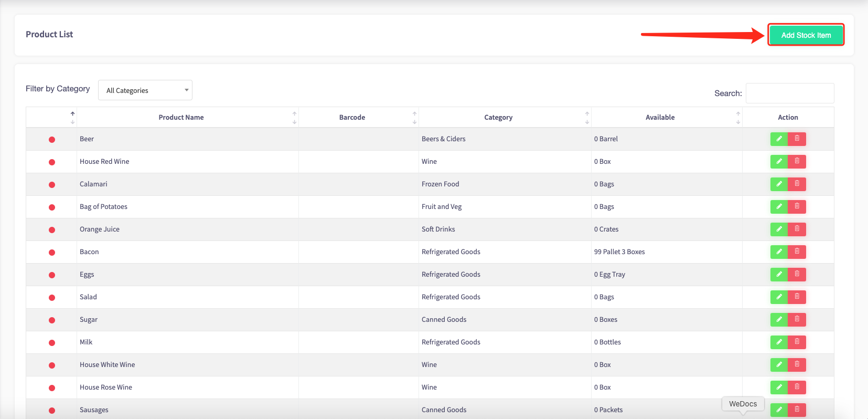
Task: Click the 0 Crates availability value
Action: [606, 229]
